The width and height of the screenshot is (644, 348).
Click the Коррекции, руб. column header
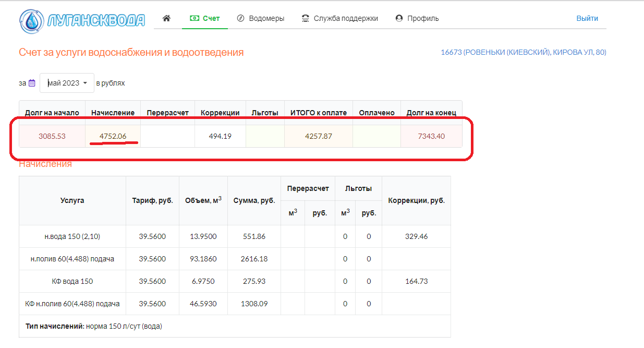tap(416, 200)
